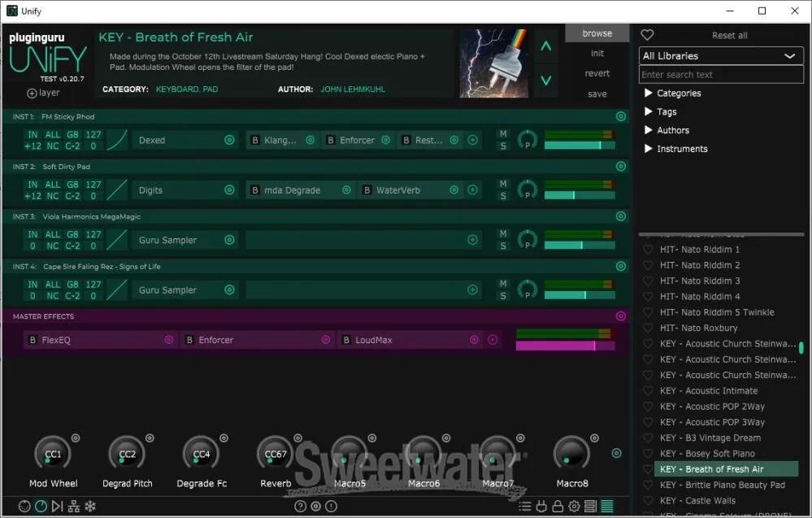Click the patch search text field
Image resolution: width=812 pixels, height=518 pixels.
(721, 75)
